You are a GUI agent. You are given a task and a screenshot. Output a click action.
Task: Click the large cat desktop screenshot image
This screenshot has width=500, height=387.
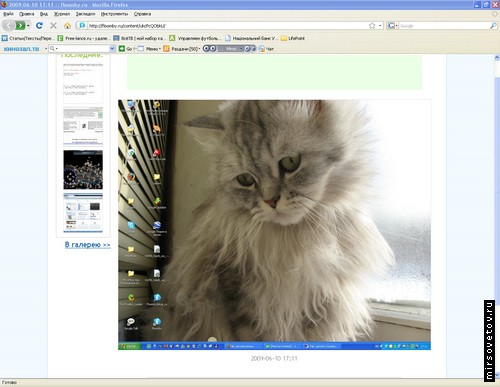tap(274, 225)
